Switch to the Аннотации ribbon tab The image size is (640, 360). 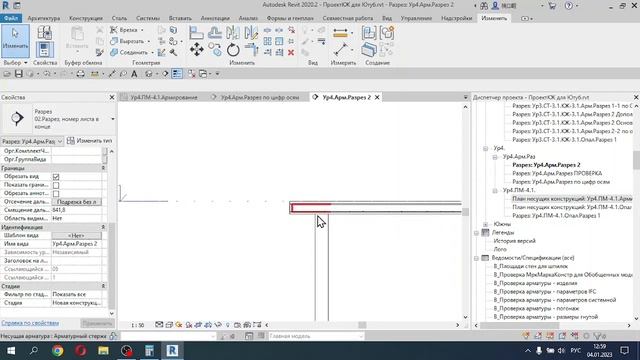click(x=215, y=18)
